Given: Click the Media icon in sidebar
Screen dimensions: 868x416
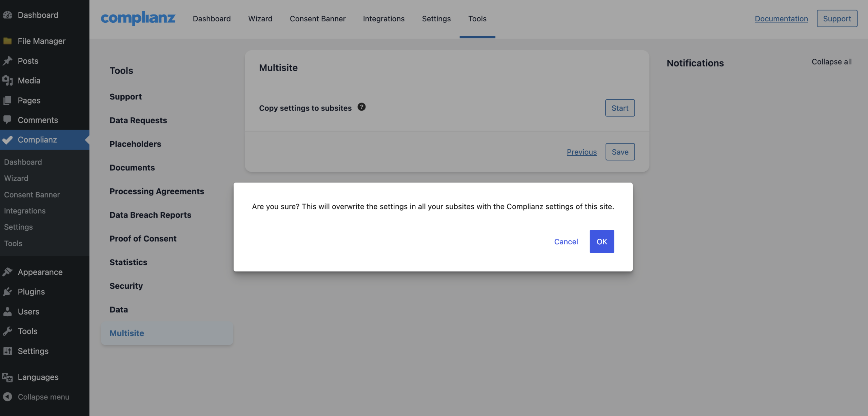Looking at the screenshot, I should coord(7,80).
